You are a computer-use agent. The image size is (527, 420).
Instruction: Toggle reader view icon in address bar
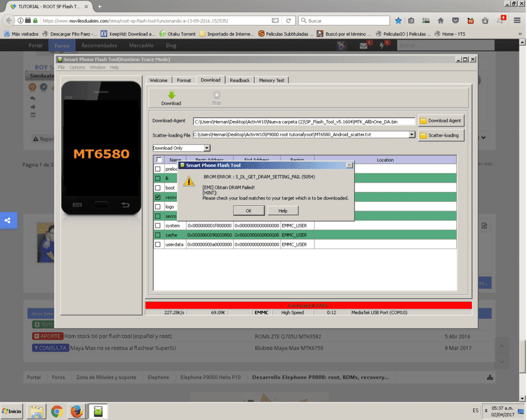coord(275,20)
